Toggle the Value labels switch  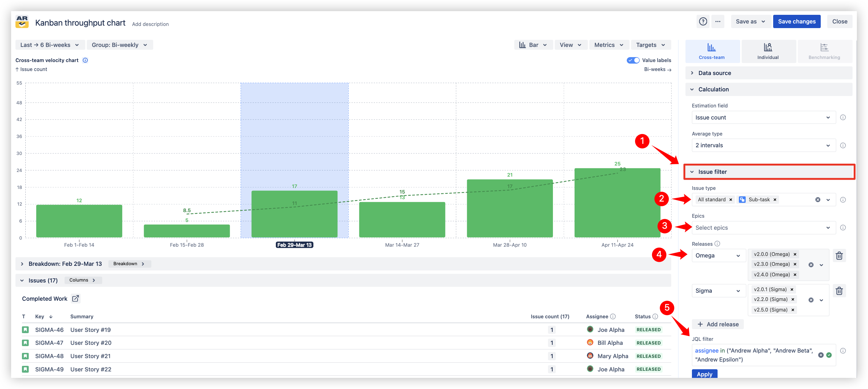pos(633,60)
